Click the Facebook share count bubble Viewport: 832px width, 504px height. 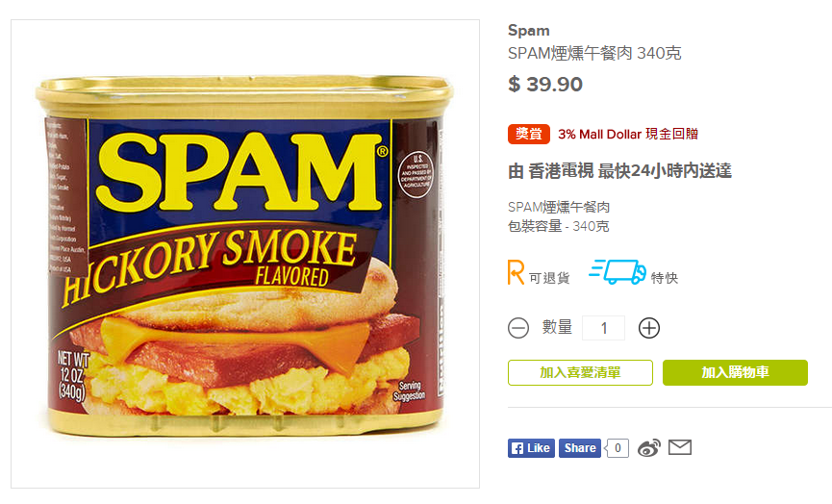(617, 448)
